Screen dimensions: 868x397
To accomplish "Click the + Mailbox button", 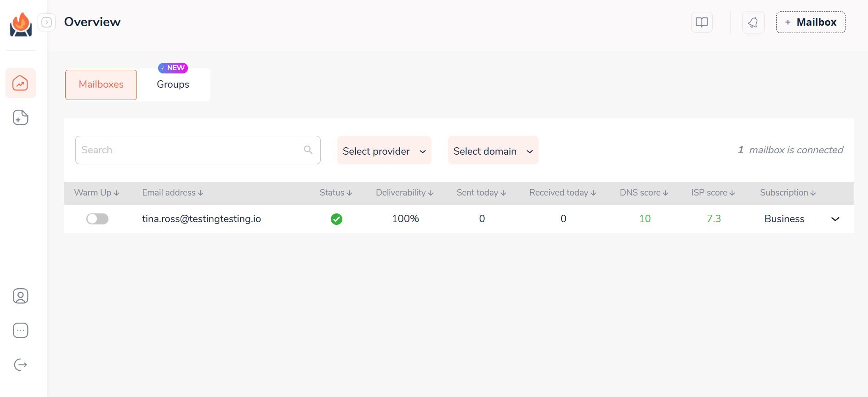I will tap(811, 22).
